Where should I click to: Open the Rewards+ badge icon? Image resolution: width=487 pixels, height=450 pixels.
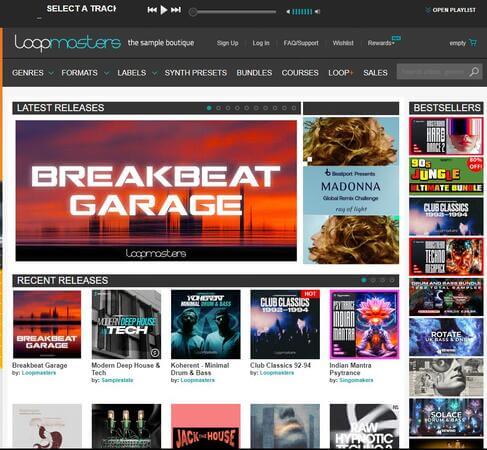pos(396,38)
